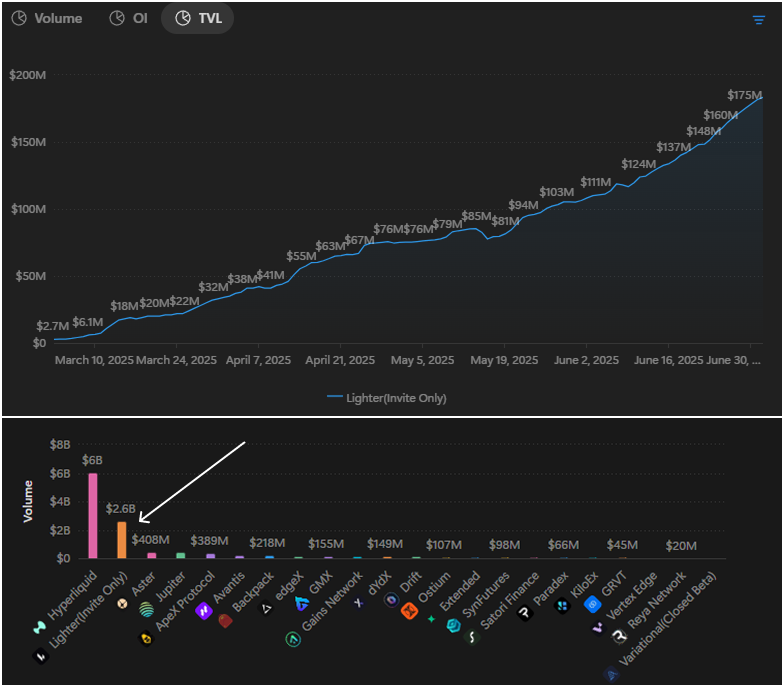The height and width of the screenshot is (687, 784).
Task: Click the orange Ostium logo icon
Action: [410, 610]
